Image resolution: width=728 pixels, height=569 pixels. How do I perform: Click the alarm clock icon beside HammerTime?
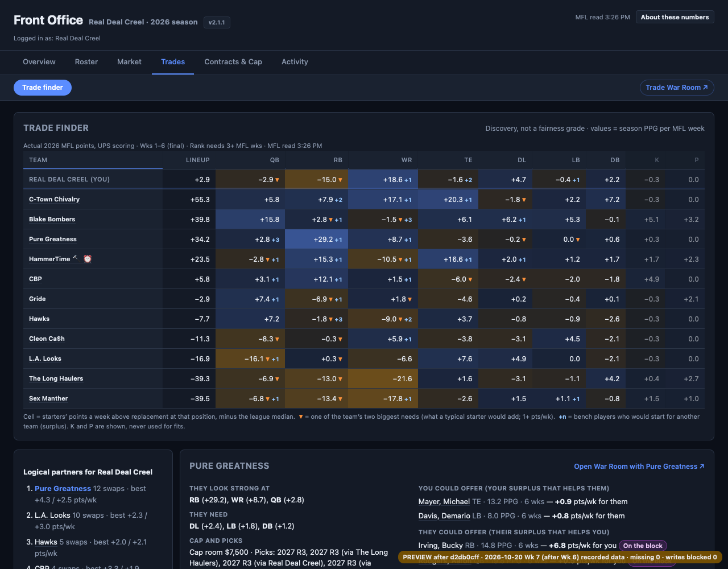87,259
